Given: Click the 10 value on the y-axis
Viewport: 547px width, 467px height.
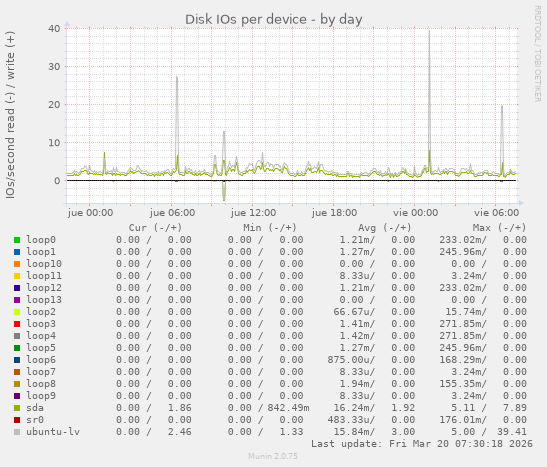Looking at the screenshot, I should (x=54, y=143).
